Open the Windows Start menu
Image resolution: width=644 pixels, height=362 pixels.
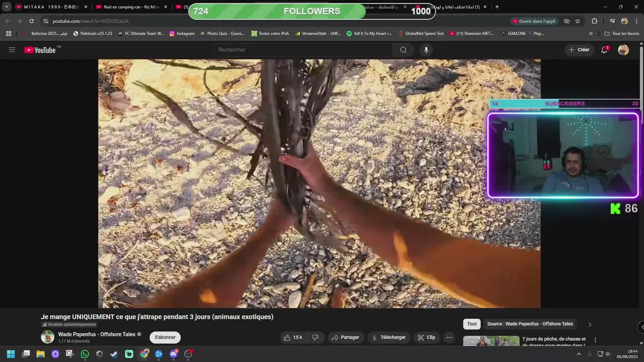point(11,354)
